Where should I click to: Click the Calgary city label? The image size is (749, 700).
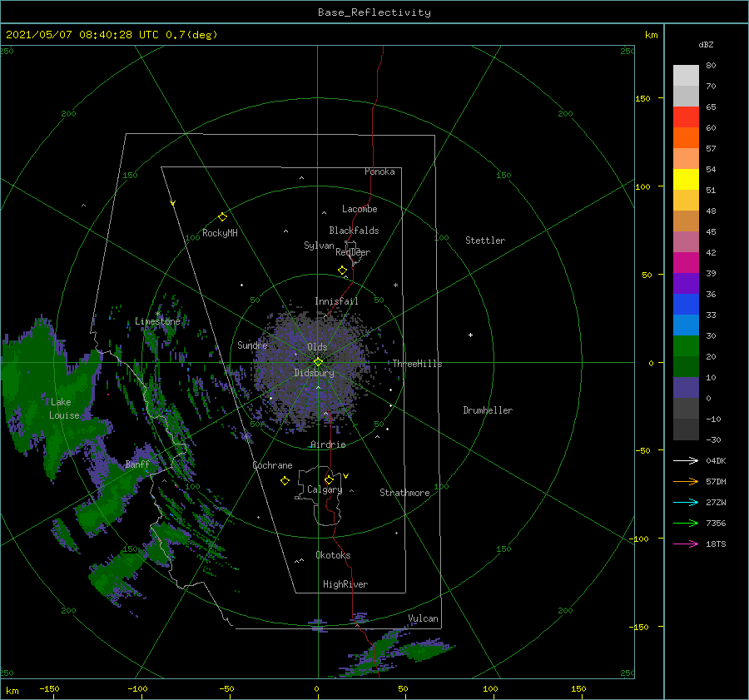[325, 489]
